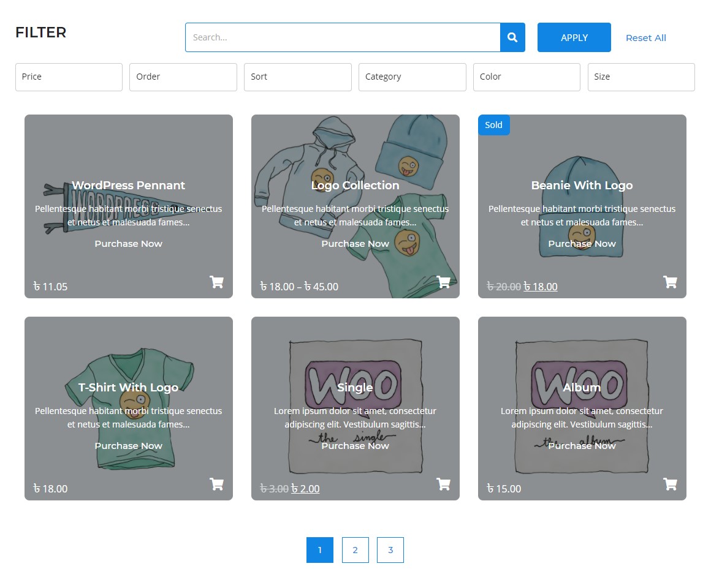Click the FILTER heading
This screenshot has width=711, height=588.
coord(41,32)
